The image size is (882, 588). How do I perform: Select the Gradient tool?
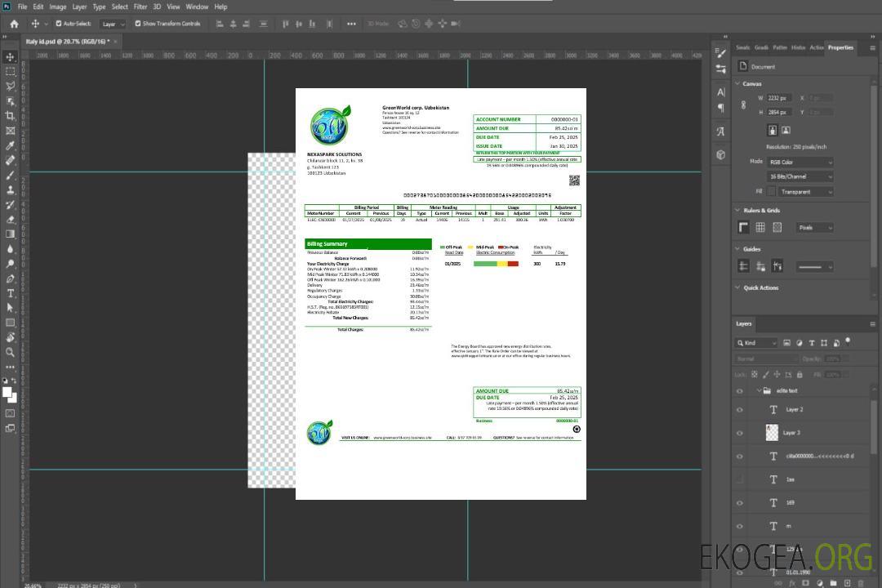(x=10, y=234)
